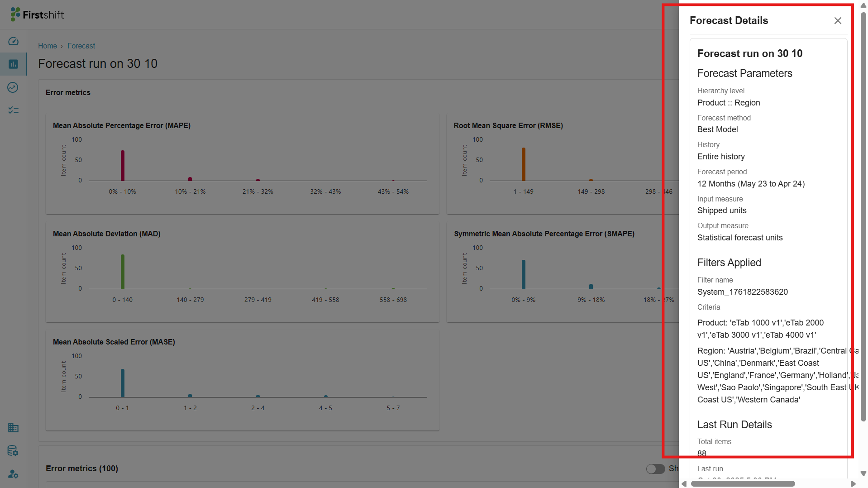
Task: Click the scroll-down arrow of details panel
Action: point(863,474)
